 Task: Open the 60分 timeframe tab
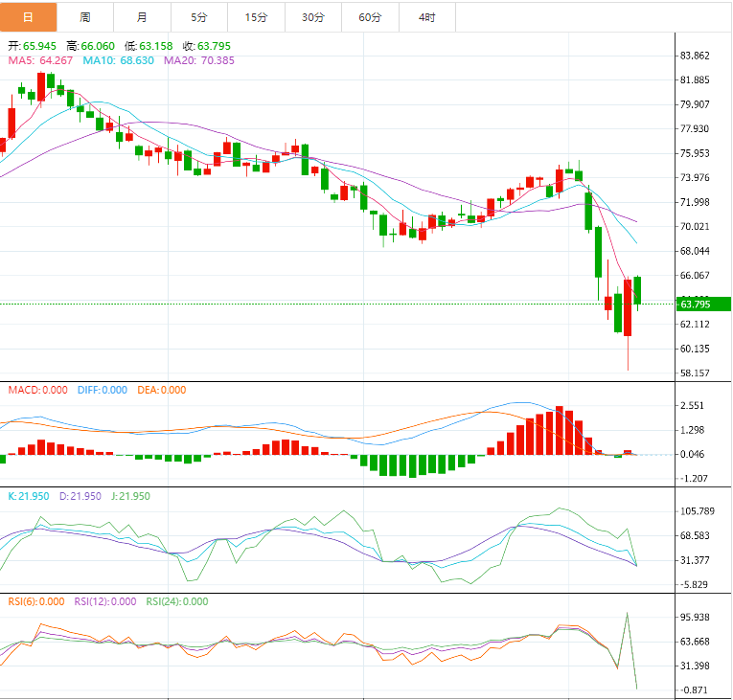pos(369,16)
